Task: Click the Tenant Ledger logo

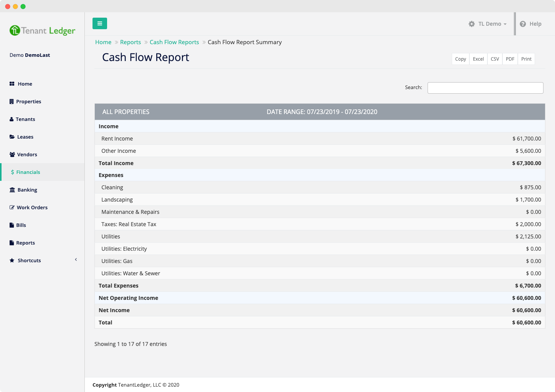Action: click(42, 30)
